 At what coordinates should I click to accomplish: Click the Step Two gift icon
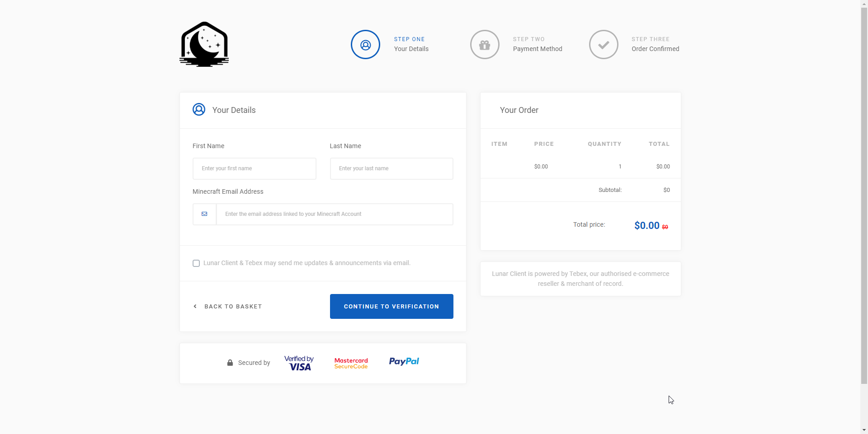tap(485, 44)
